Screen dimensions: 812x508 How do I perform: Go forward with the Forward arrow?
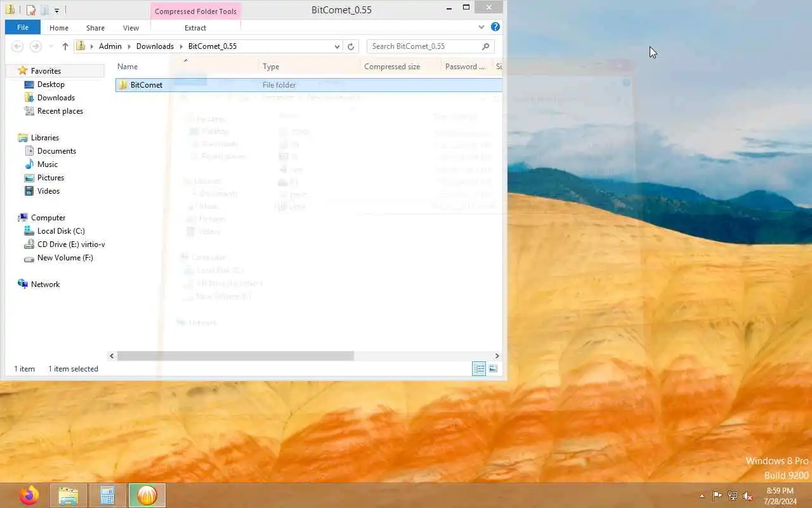36,46
